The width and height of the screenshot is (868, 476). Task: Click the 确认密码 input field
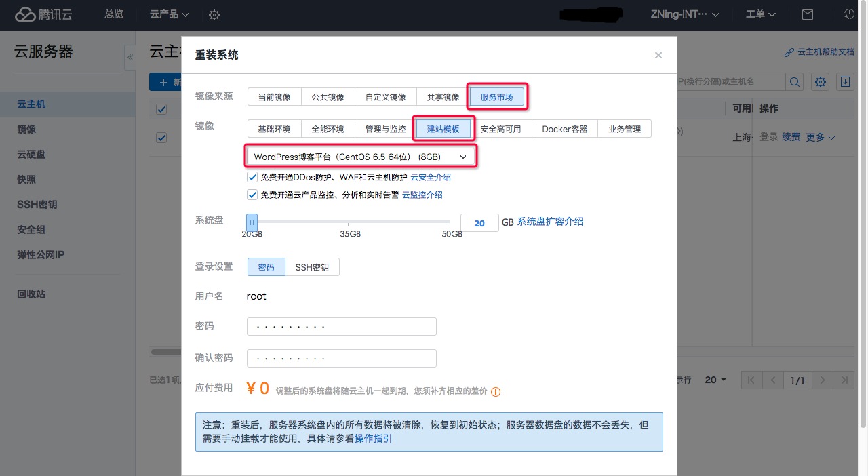(x=342, y=358)
